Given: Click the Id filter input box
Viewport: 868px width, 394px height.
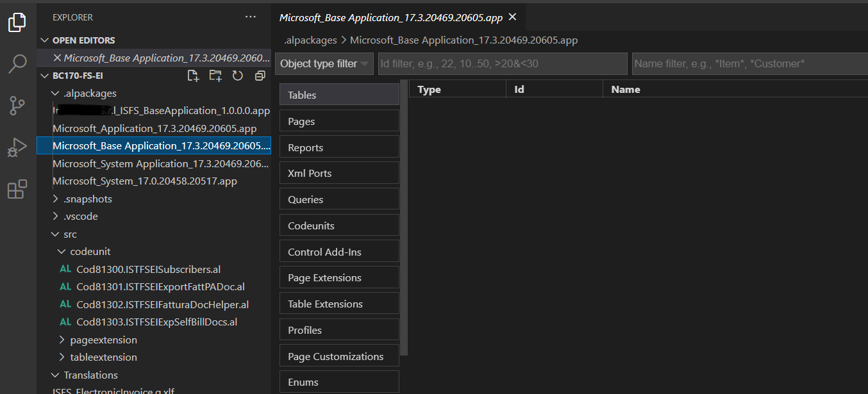Looking at the screenshot, I should (x=503, y=63).
